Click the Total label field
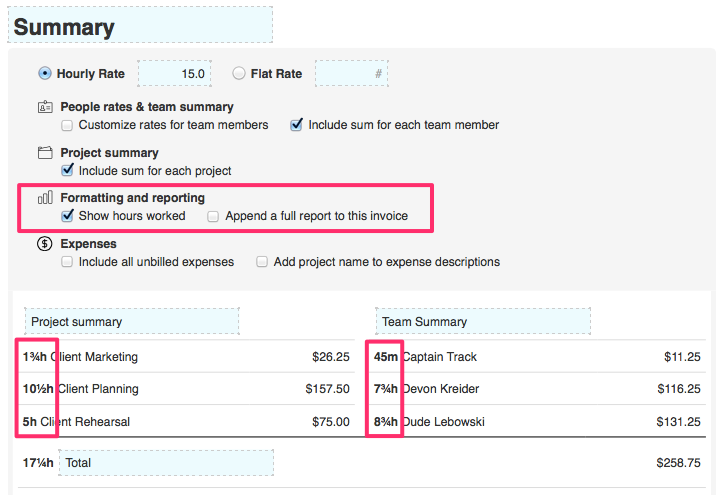The width and height of the screenshot is (723, 495). (166, 463)
